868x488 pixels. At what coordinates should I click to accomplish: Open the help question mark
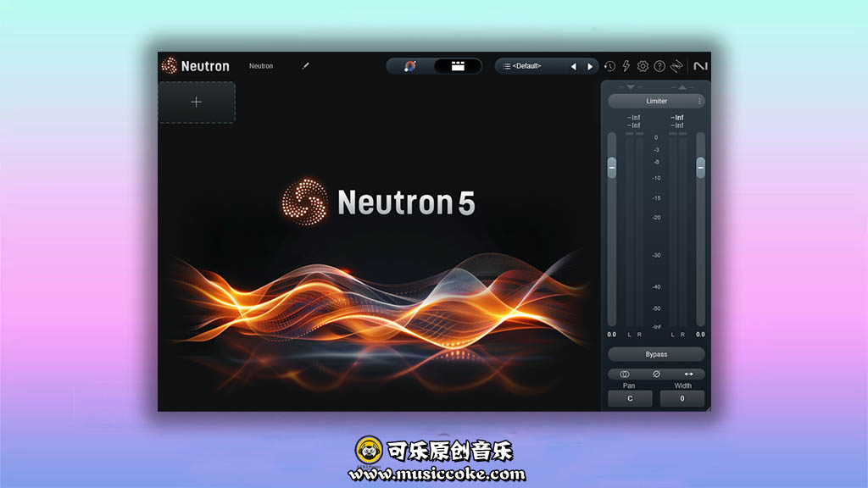(659, 66)
